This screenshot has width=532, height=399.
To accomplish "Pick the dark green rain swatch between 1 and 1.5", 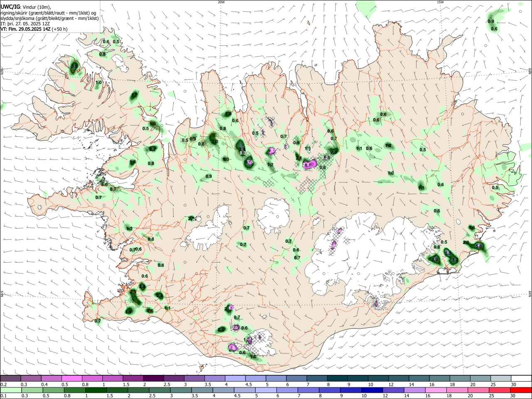I will pos(96,390).
